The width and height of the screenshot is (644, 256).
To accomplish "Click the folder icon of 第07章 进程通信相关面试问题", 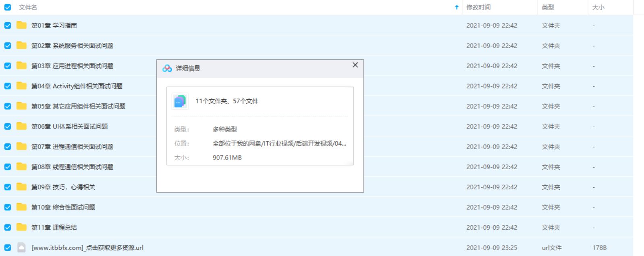I will [x=21, y=146].
